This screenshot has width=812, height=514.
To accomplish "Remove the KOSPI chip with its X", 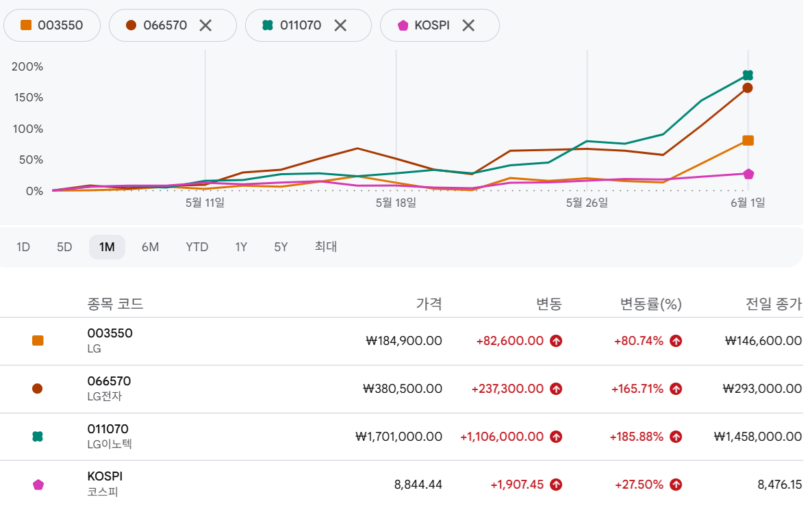I will (468, 25).
